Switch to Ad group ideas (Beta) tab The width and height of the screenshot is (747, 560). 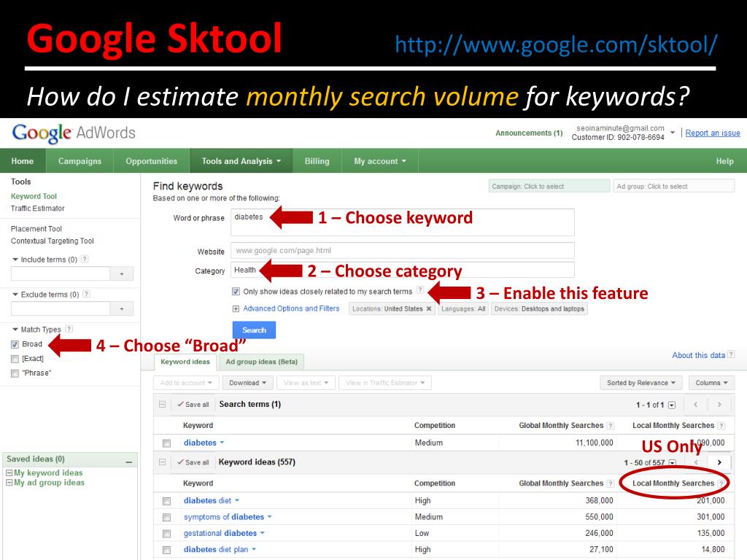pos(262,362)
